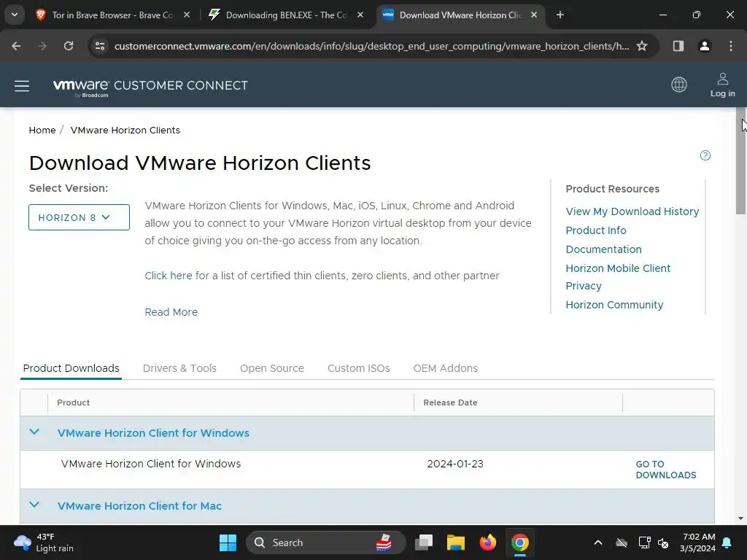Expand description with Read More
The height and width of the screenshot is (560, 747).
171,312
